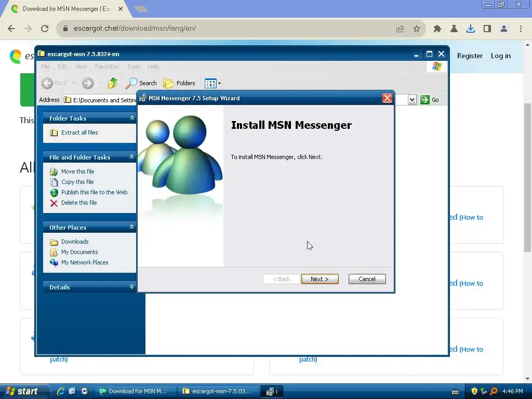The width and height of the screenshot is (532, 399).
Task: Open Search in the Explorer toolbar
Action: [x=141, y=83]
